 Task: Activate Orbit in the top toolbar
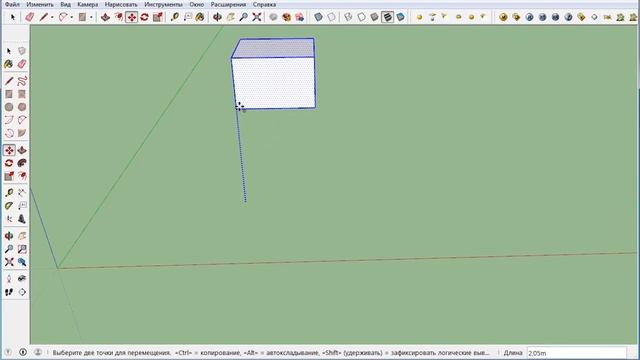pos(218,17)
